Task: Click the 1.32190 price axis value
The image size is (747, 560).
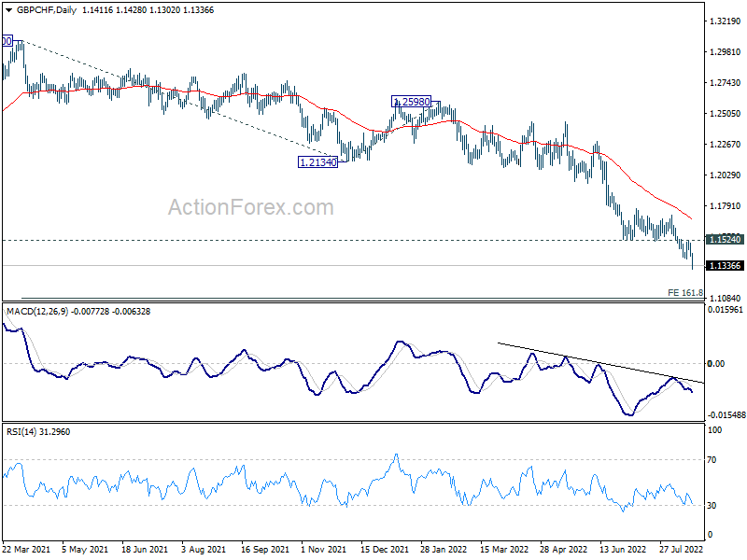Action: click(726, 21)
